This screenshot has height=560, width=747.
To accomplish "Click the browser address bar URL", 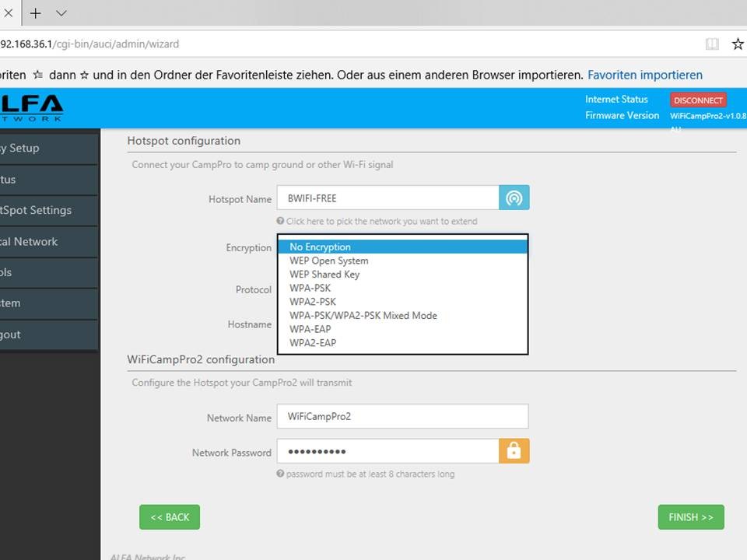I will click(89, 44).
